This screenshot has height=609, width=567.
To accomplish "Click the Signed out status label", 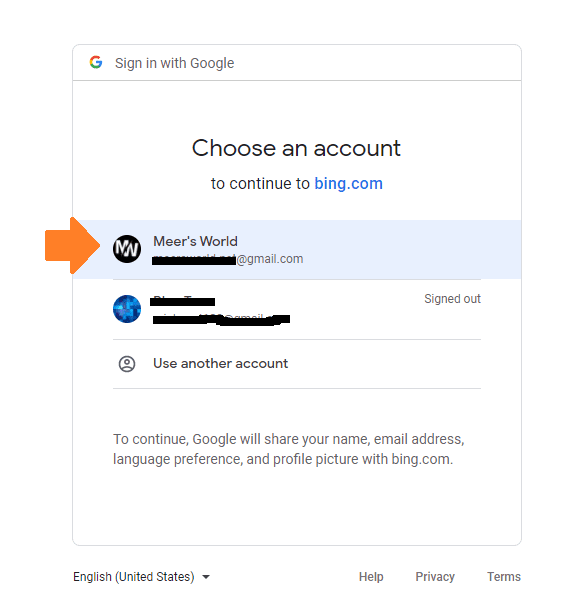I will (x=452, y=299).
